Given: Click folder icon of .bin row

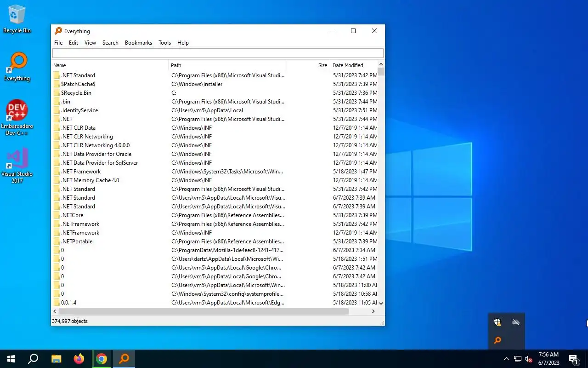Looking at the screenshot, I should (x=57, y=102).
